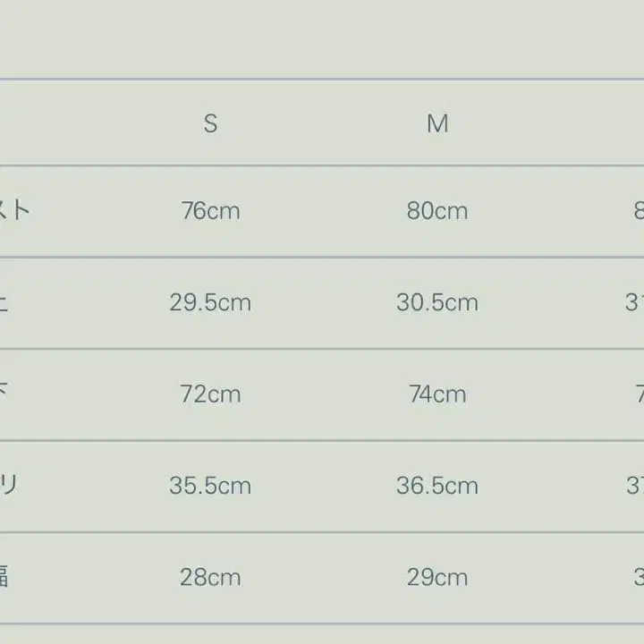Click the M size column header
Viewport: 644px width, 644px height.
tap(437, 123)
